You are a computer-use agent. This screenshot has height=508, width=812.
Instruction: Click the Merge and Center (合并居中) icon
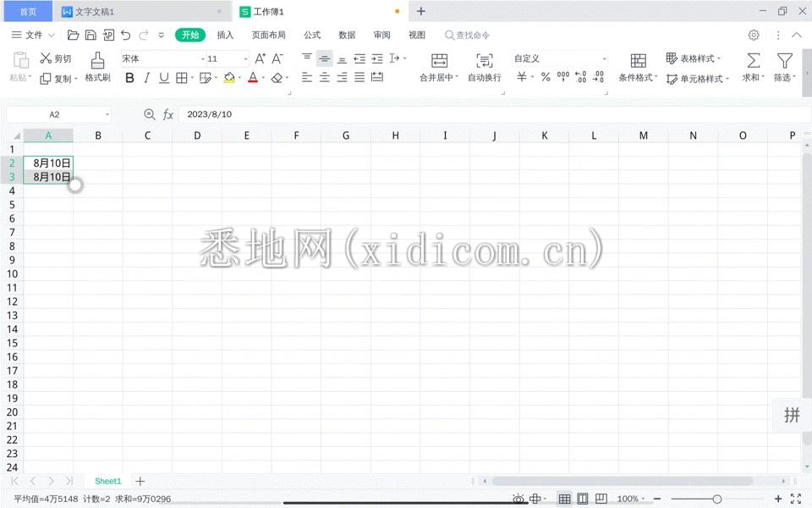click(x=439, y=60)
